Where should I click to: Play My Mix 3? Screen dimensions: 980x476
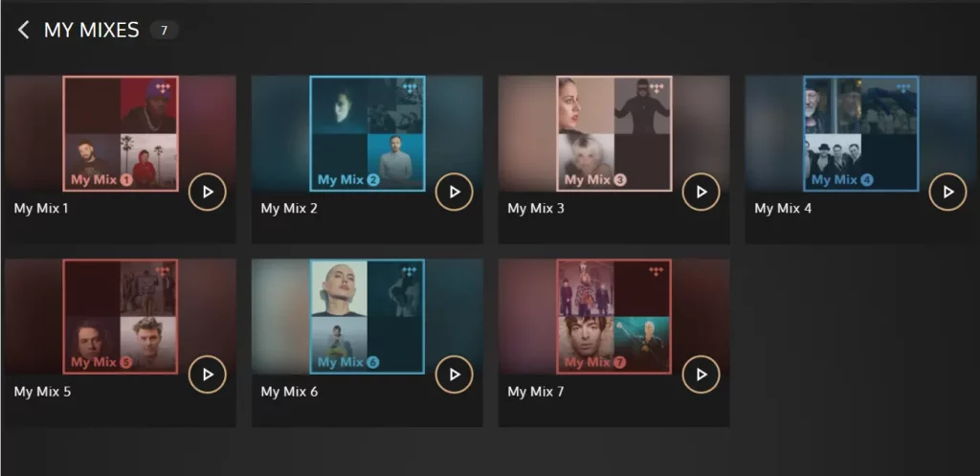pos(702,192)
